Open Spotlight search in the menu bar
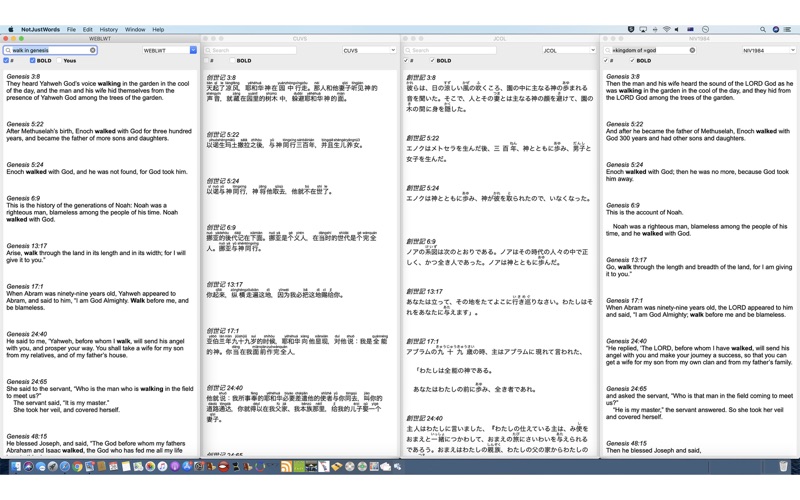Screen dimensions: 800x500 click(x=763, y=29)
